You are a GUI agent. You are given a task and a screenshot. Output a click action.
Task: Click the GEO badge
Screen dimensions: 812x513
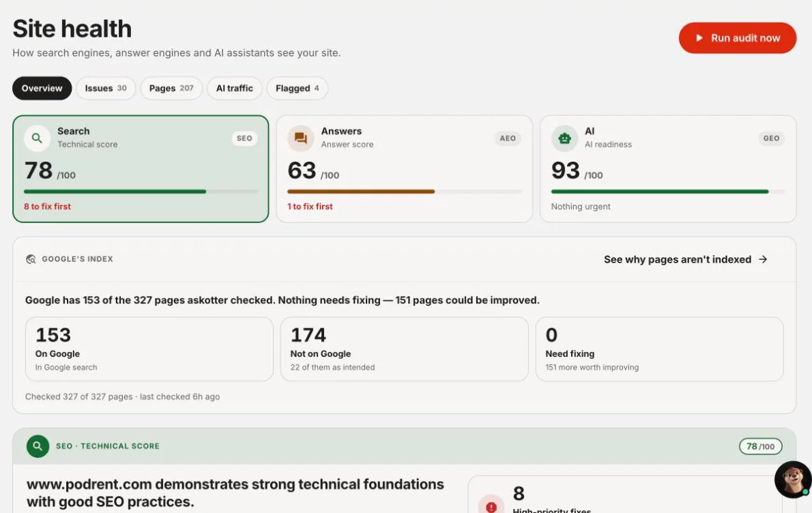(771, 138)
